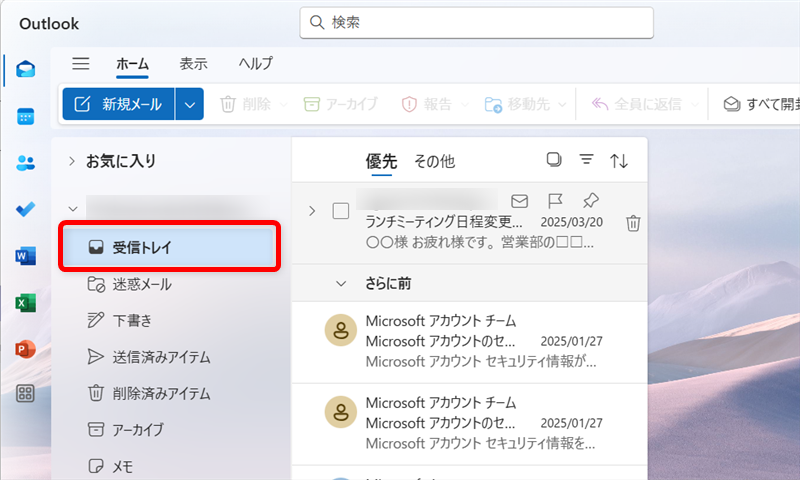Open the 削除 dropdown arrow
The height and width of the screenshot is (480, 800).
pyautogui.click(x=283, y=105)
